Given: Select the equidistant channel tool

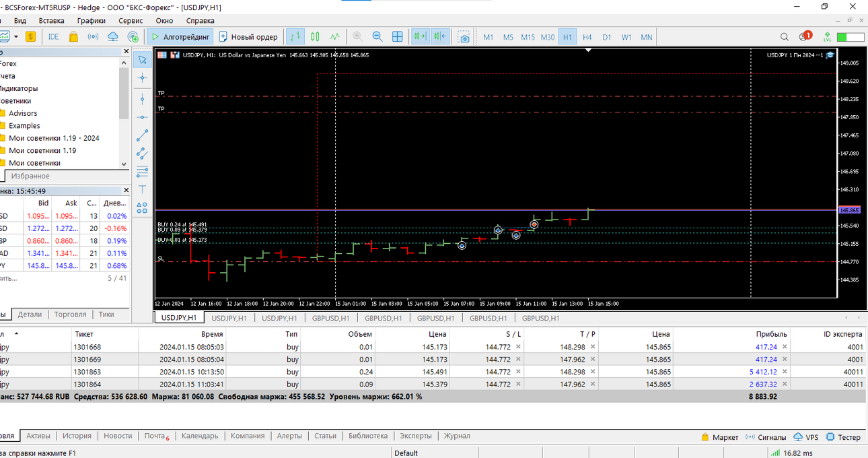Looking at the screenshot, I should (x=142, y=154).
